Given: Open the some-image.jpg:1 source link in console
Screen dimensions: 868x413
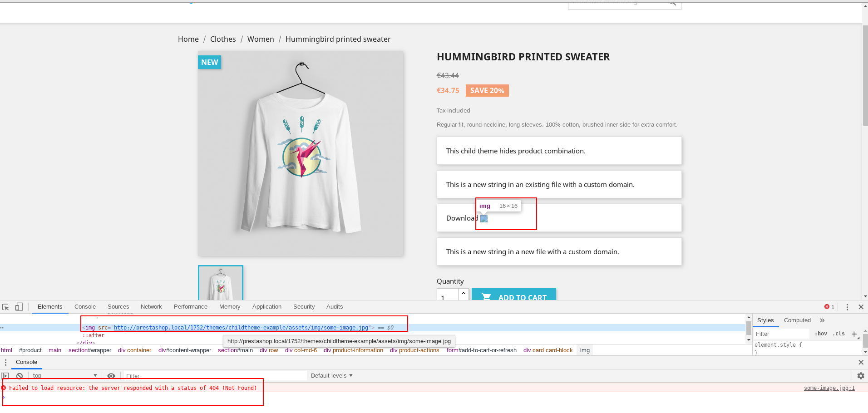Looking at the screenshot, I should [x=829, y=388].
